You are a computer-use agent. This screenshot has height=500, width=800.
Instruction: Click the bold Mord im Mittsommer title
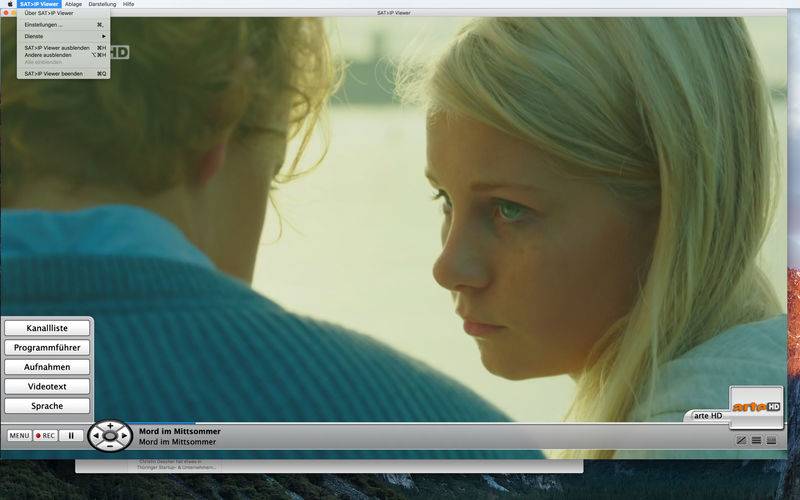coord(180,431)
